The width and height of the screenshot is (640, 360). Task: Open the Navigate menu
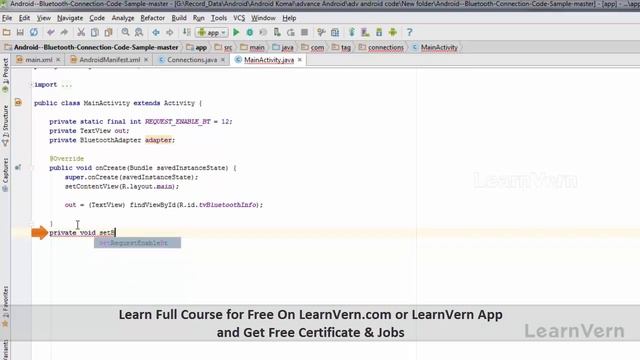(x=70, y=18)
